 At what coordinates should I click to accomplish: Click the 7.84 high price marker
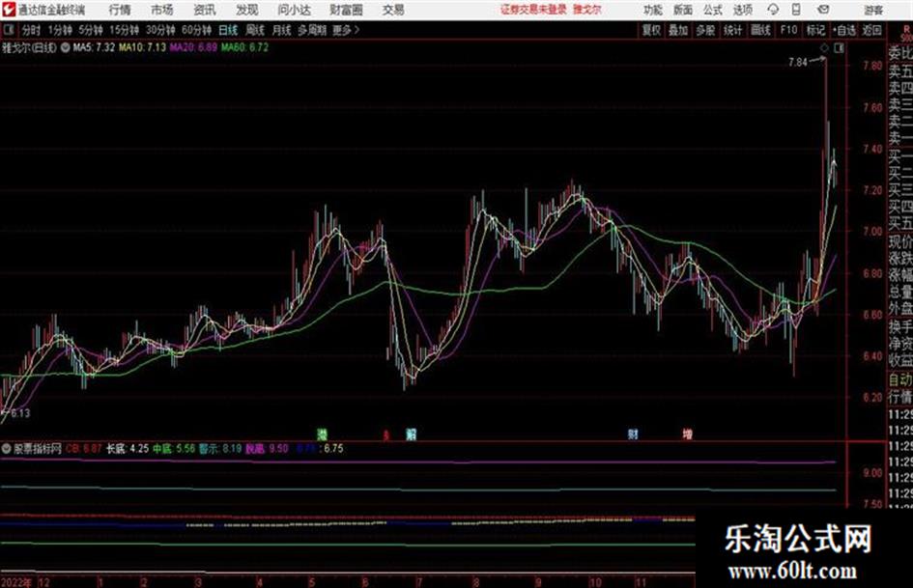(x=798, y=63)
